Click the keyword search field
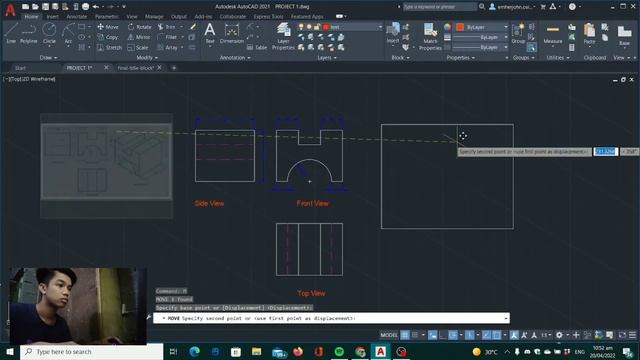640x360 pixels. click(x=439, y=7)
